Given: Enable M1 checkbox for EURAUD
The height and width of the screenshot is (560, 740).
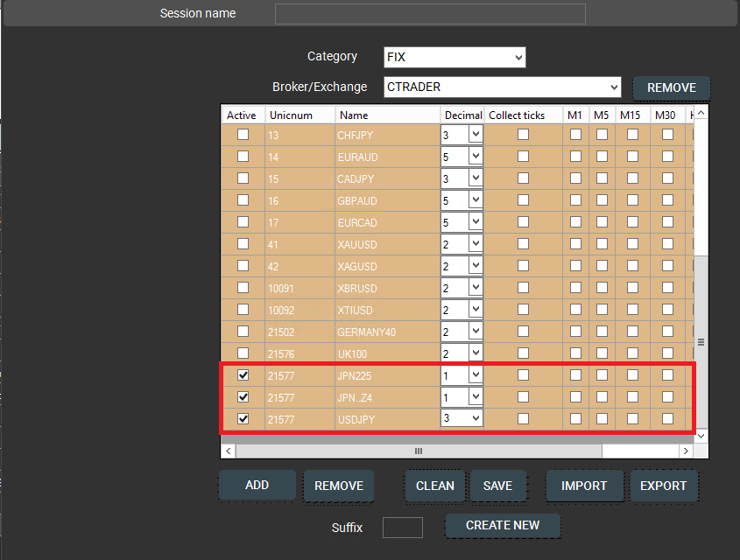Looking at the screenshot, I should tap(575, 156).
